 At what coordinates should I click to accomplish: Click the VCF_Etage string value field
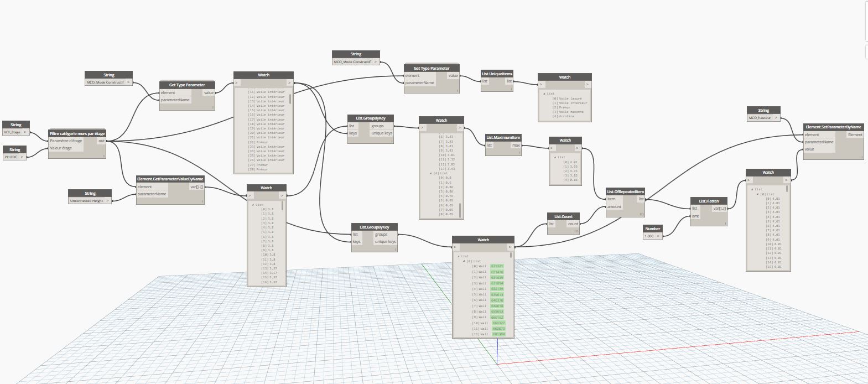[12, 132]
